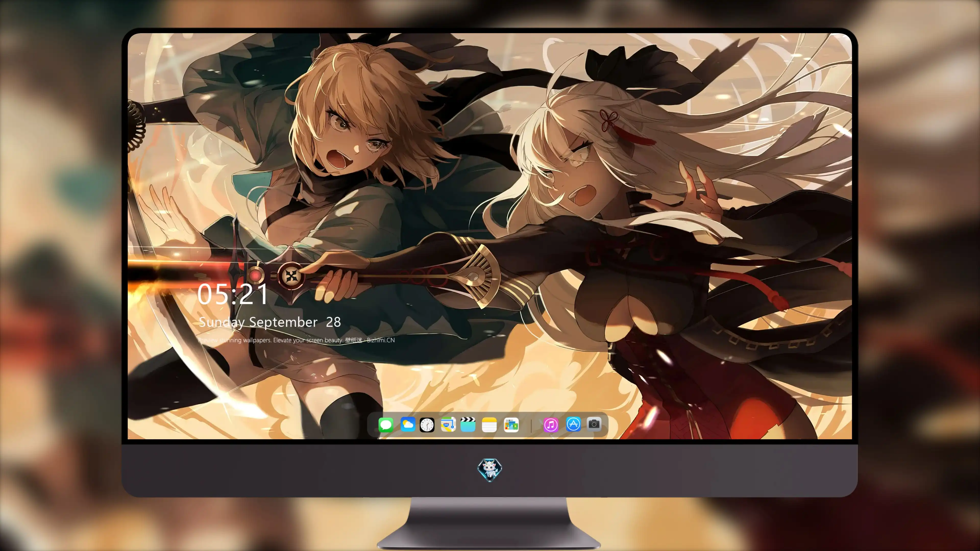Open the Notes app in the dock

489,425
